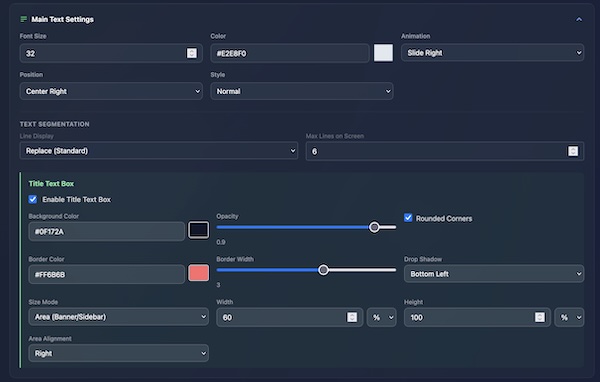The width and height of the screenshot is (600, 382).
Task: Click the Height stepper arrows
Action: (540, 317)
